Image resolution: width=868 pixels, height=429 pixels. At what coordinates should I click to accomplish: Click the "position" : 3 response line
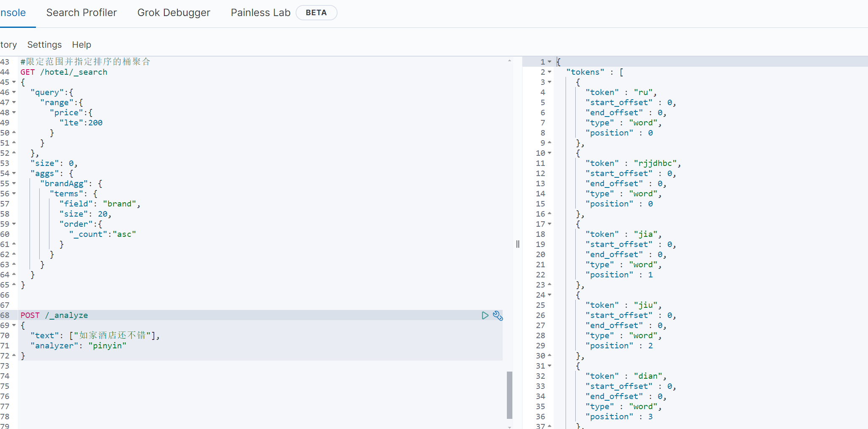tap(619, 417)
